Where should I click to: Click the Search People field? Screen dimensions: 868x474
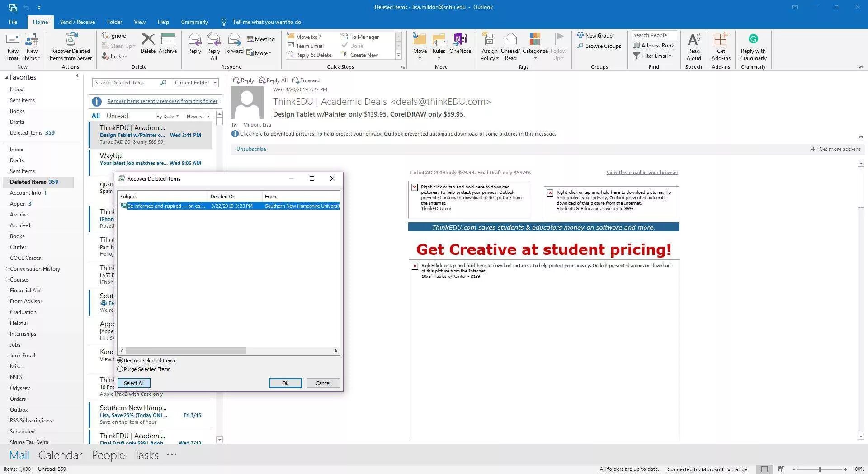pos(654,35)
